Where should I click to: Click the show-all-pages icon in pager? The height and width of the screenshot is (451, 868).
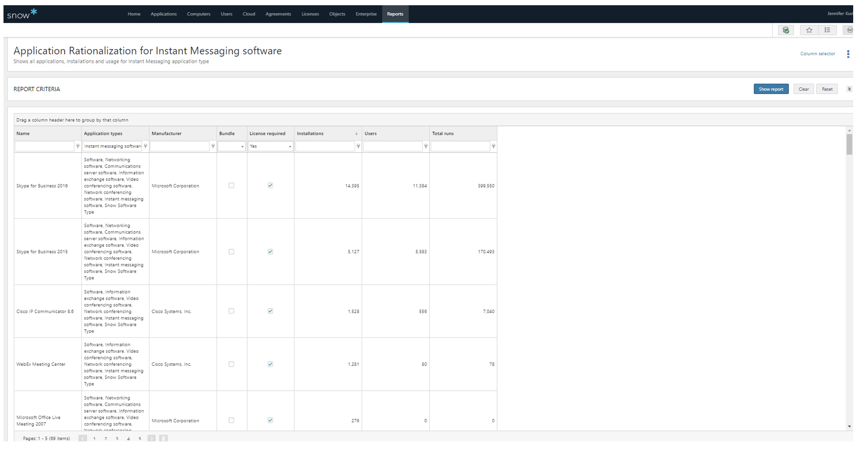pos(163,438)
